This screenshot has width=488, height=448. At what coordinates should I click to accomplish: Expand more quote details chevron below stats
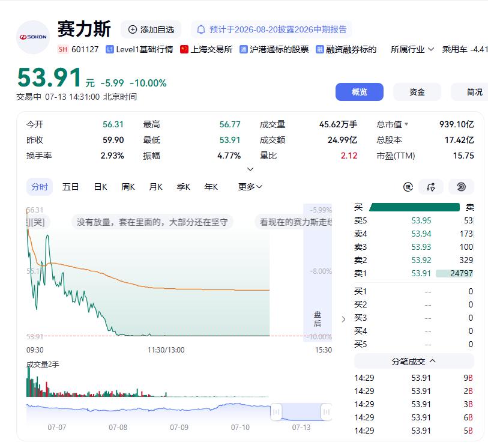tap(250, 169)
